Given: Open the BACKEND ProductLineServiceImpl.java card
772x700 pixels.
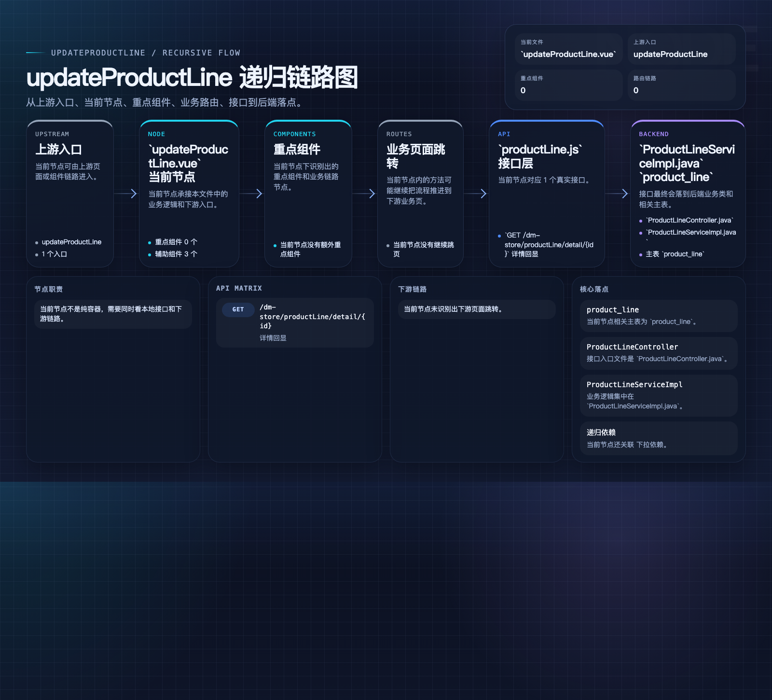Looking at the screenshot, I should 688,194.
